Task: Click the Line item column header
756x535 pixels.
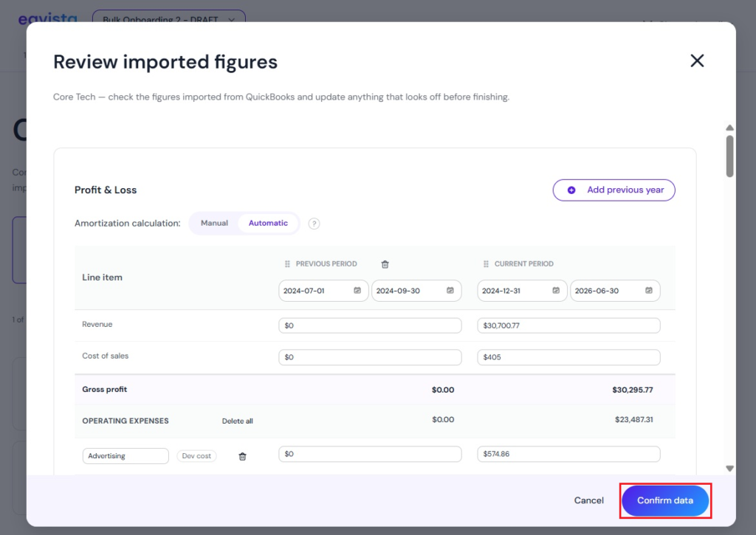Action: [x=102, y=277]
